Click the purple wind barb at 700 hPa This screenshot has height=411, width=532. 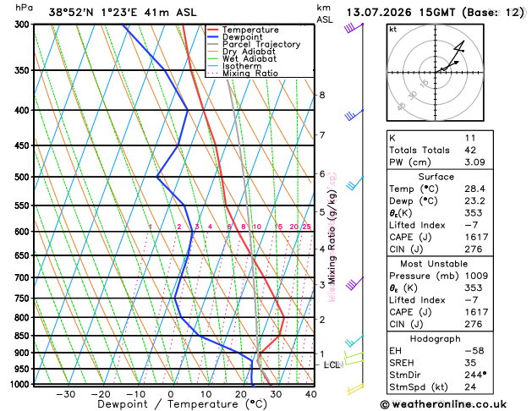coord(355,283)
